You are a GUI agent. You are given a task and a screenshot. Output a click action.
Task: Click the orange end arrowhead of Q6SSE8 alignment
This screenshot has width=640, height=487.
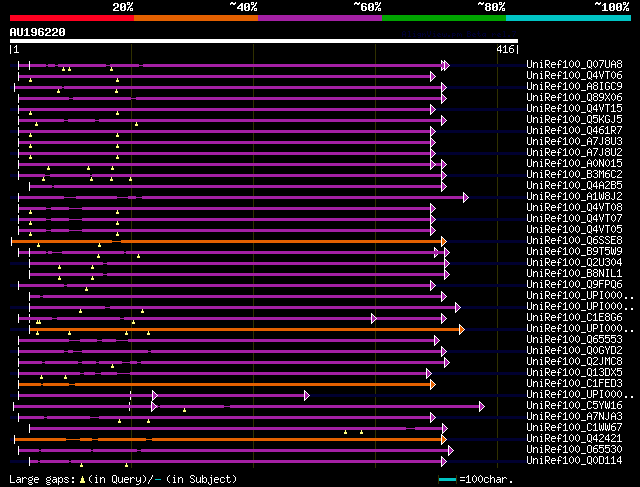(444, 242)
